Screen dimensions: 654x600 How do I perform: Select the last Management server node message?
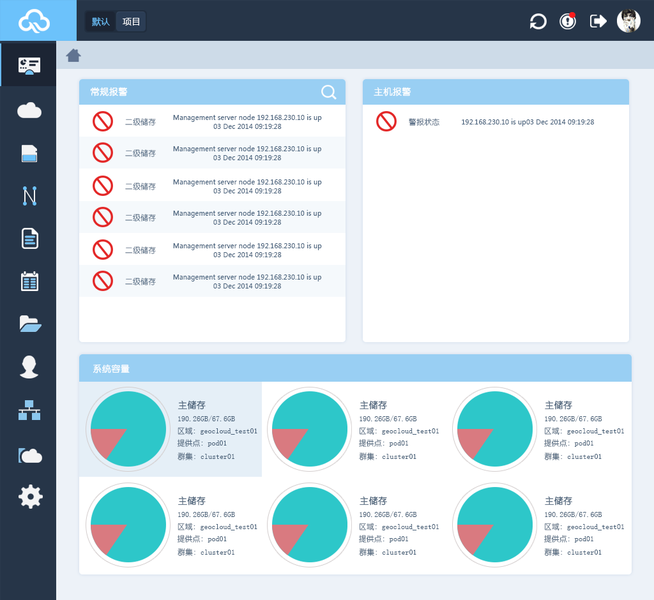tap(247, 281)
